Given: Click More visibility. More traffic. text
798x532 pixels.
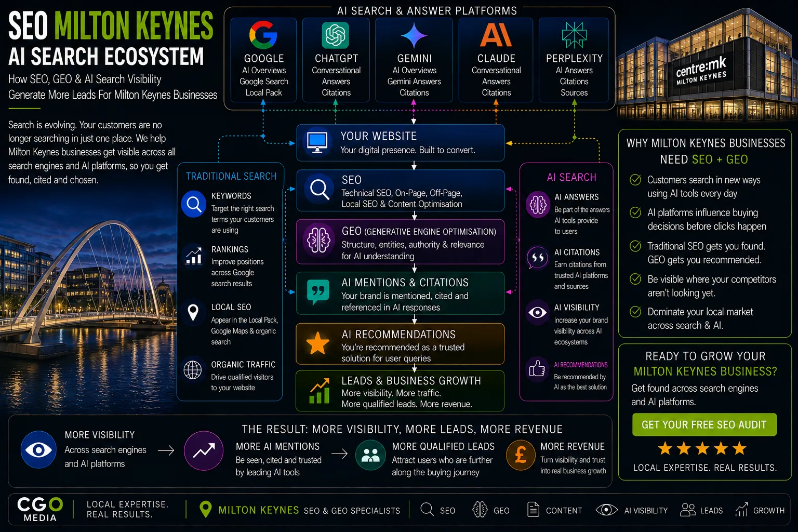Looking at the screenshot, I should 391,393.
